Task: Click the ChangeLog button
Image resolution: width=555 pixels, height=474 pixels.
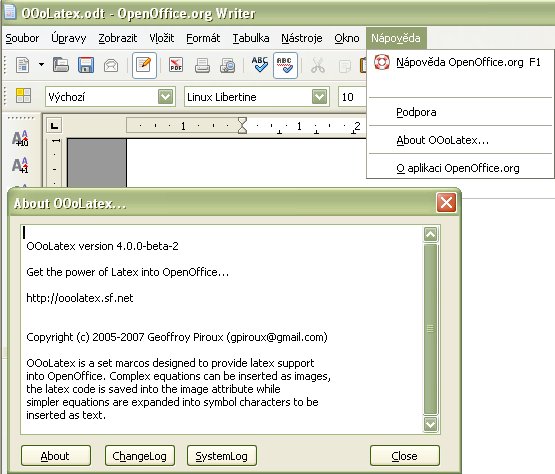Action: 140,456
